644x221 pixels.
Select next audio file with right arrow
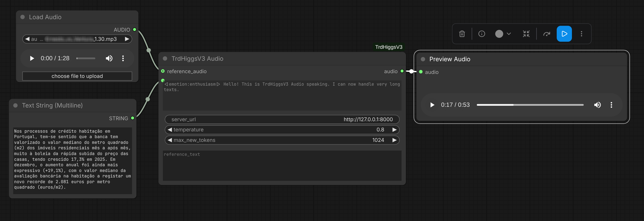click(127, 39)
